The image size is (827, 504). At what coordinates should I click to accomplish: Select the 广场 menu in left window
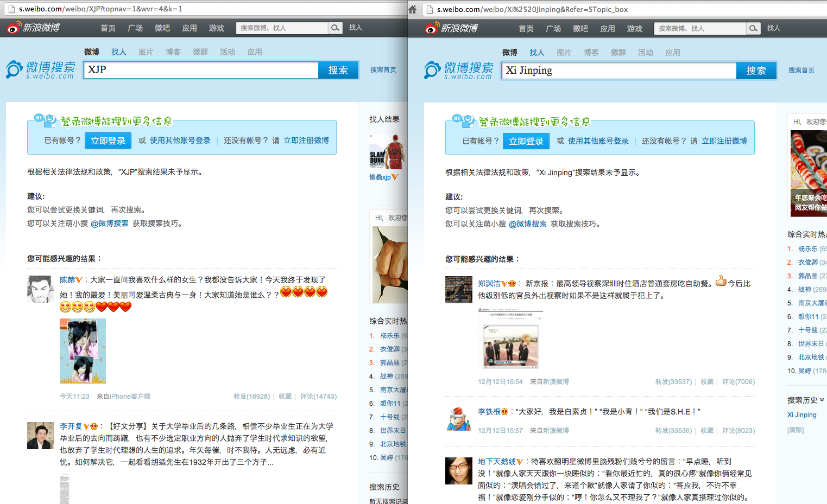[x=135, y=28]
